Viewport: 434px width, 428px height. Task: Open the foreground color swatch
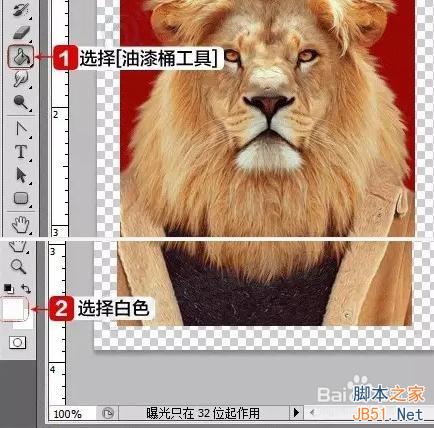13,309
